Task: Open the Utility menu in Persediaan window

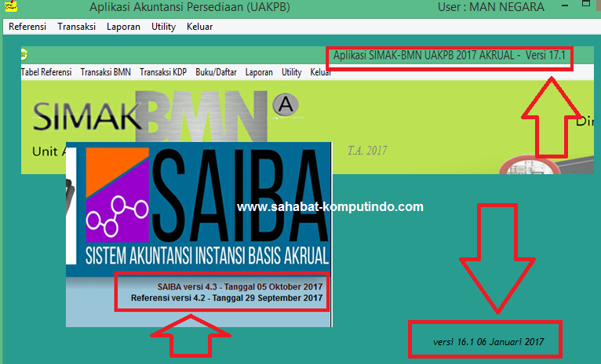Action: coord(163,27)
